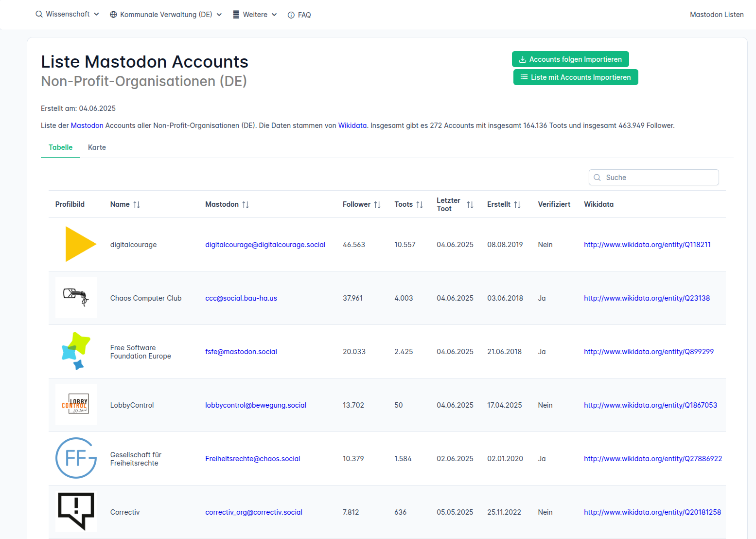Sort table by Erstellt column arrows
Image resolution: width=756 pixels, height=539 pixels.
click(517, 205)
